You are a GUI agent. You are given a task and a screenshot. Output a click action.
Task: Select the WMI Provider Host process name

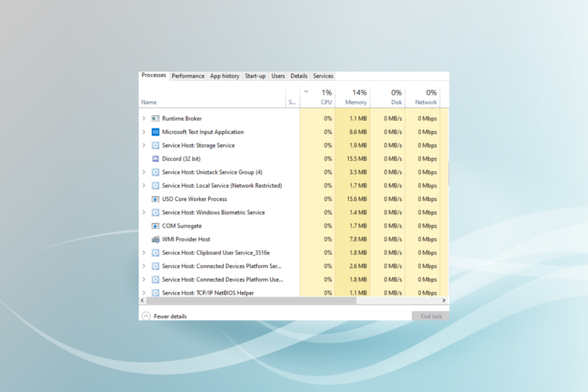[186, 240]
